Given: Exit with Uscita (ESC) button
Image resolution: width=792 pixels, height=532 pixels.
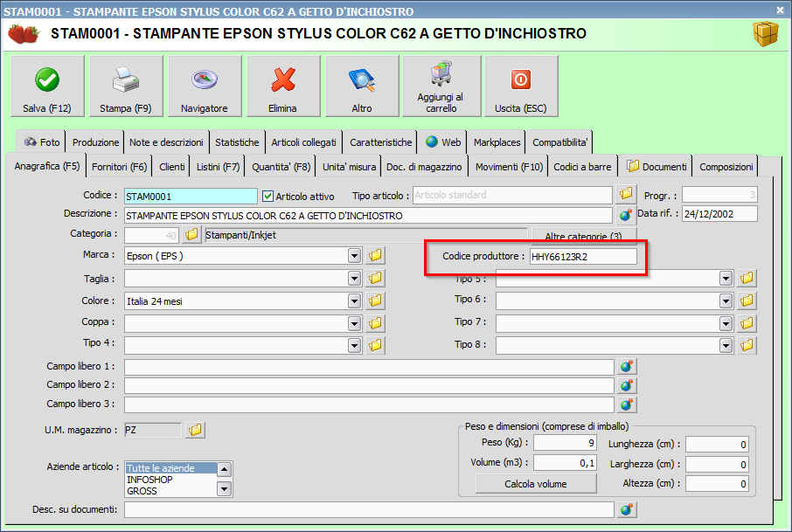Looking at the screenshot, I should pos(521,86).
